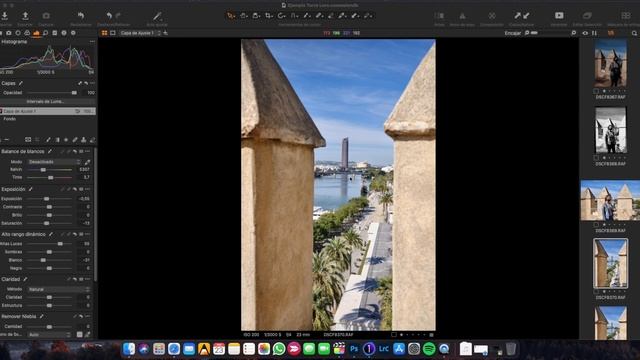Click the Restablecer reset icon

[x=81, y=16]
